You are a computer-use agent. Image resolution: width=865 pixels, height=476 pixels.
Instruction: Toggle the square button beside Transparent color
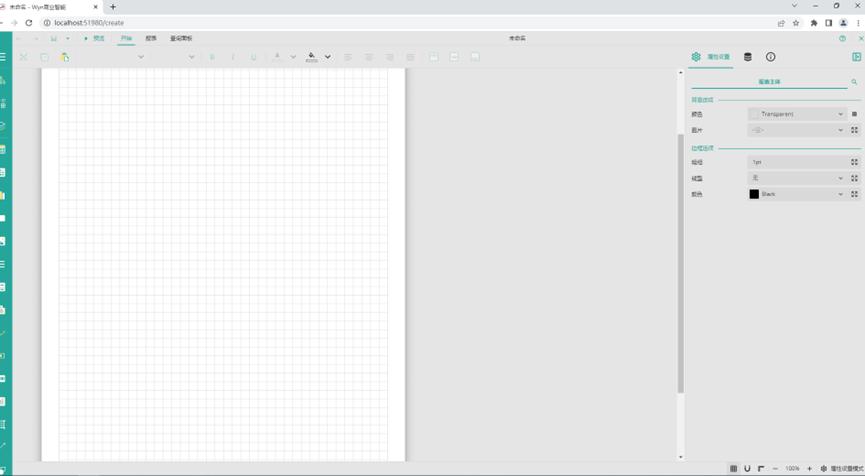click(x=855, y=114)
